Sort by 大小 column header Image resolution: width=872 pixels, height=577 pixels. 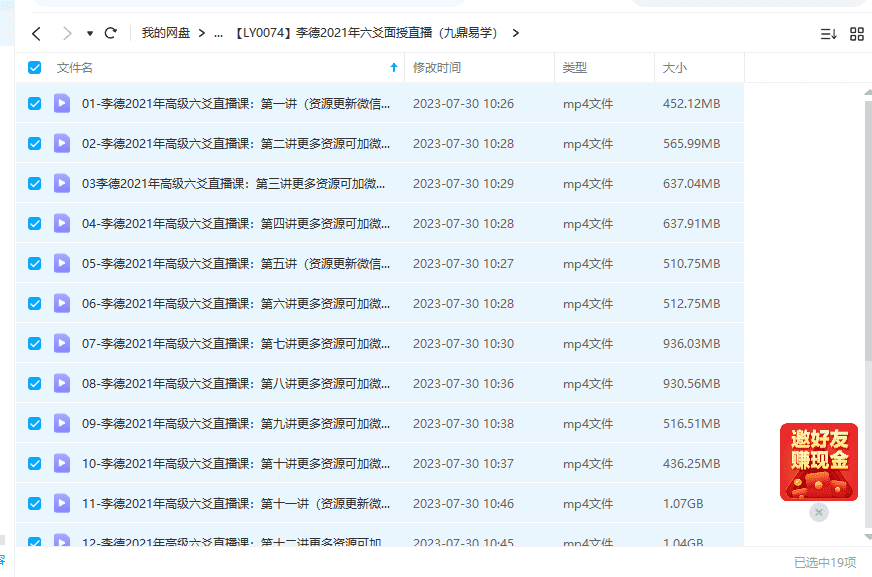pos(674,68)
